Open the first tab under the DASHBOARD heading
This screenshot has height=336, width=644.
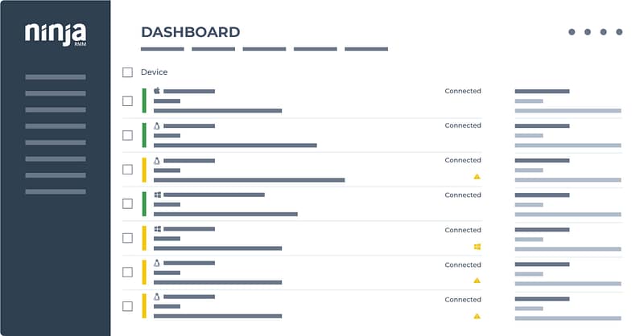pyautogui.click(x=163, y=49)
